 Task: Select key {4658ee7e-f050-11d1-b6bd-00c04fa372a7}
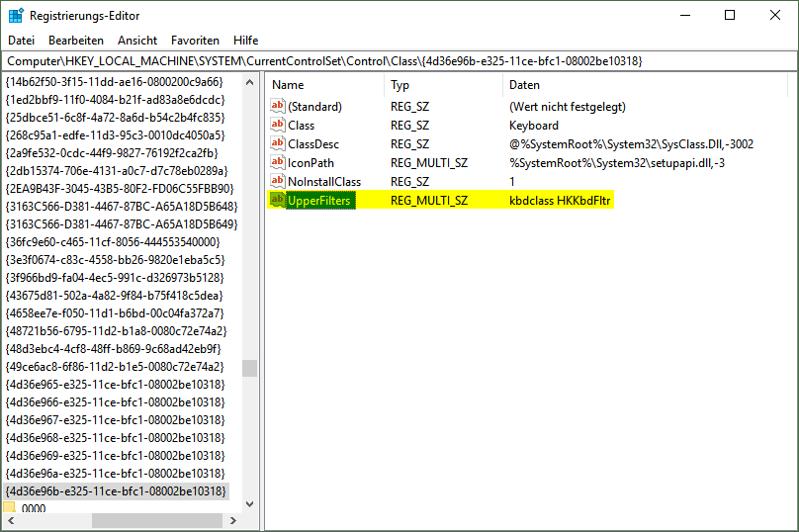click(x=115, y=312)
